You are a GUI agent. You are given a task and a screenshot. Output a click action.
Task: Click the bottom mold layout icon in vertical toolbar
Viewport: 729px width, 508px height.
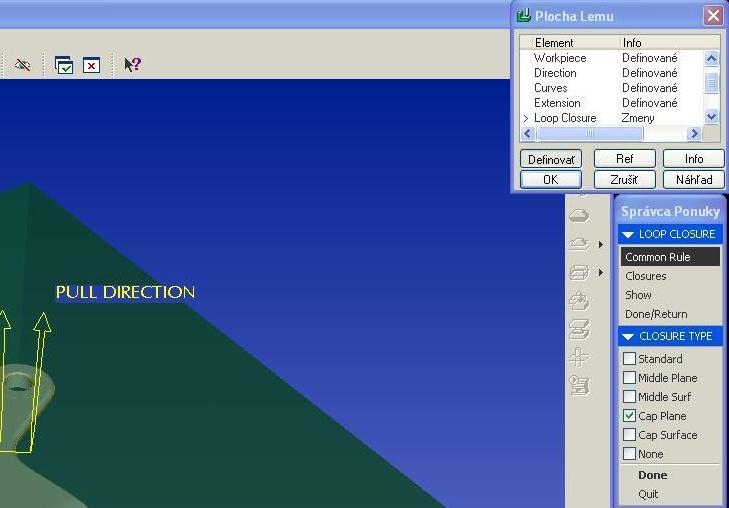[579, 386]
